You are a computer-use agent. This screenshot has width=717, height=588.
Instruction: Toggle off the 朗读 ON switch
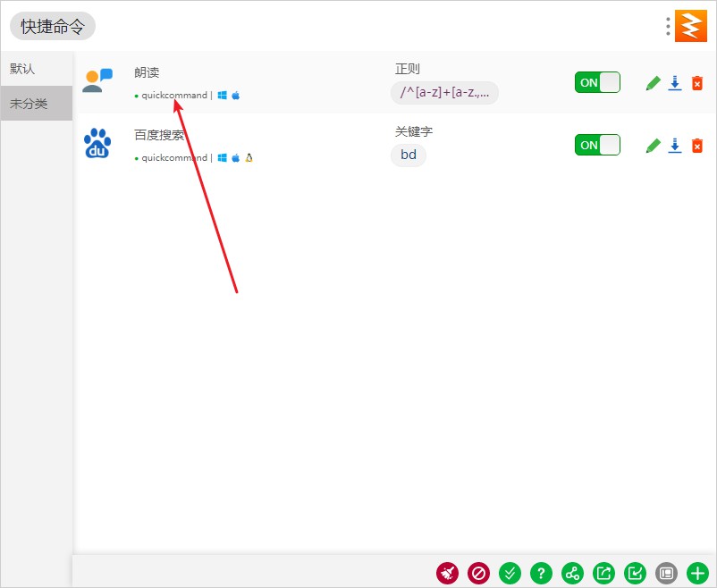coord(597,82)
